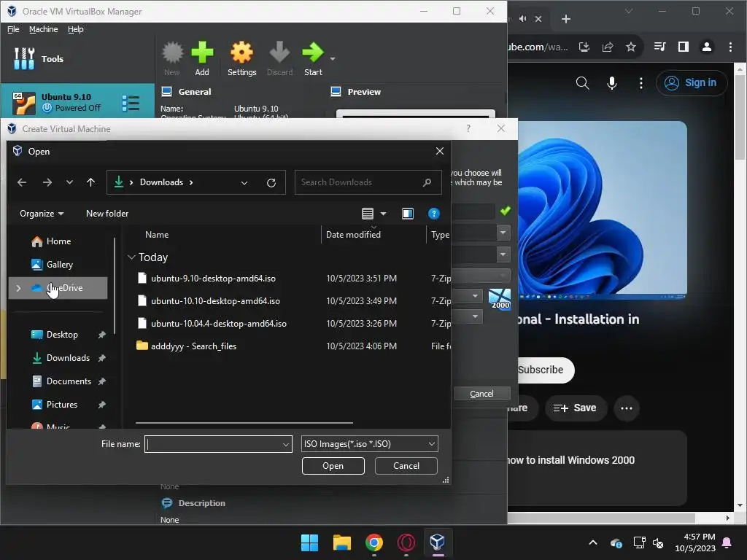The height and width of the screenshot is (560, 747).
Task: Refresh the Downloads folder listing
Action: [271, 183]
